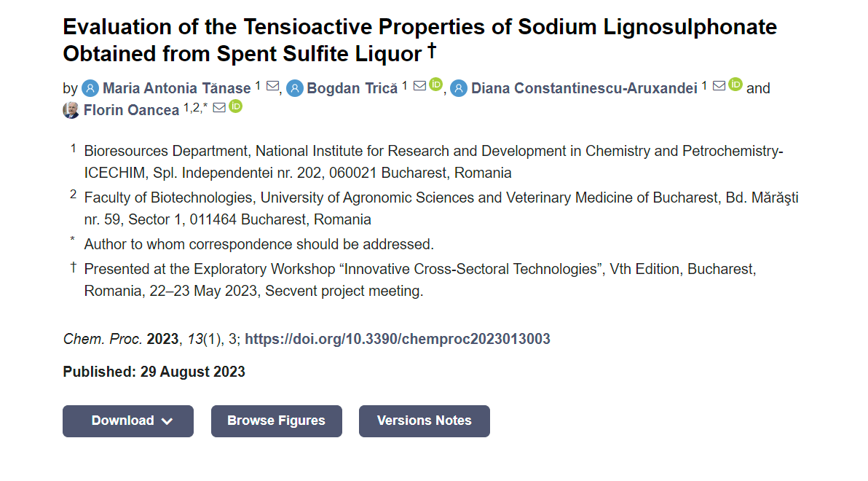Open Florin Oancea's email envelope icon
Screen dimensions: 868x481
(x=219, y=108)
